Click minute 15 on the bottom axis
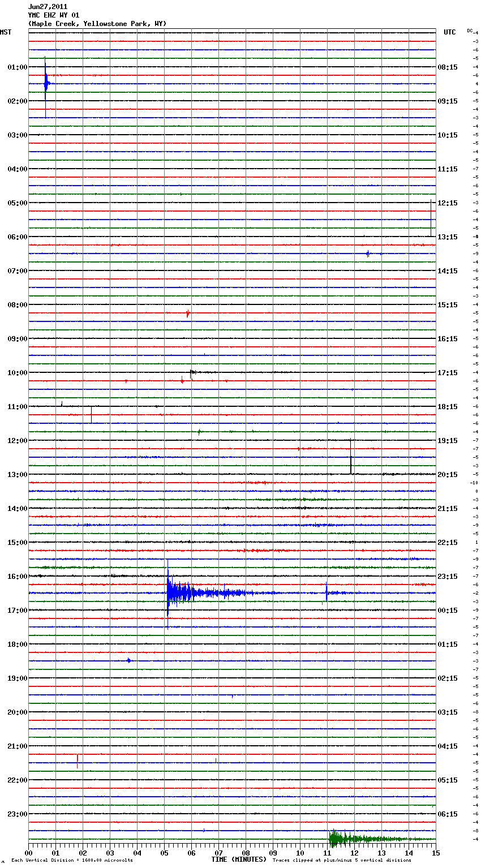 [435, 853]
